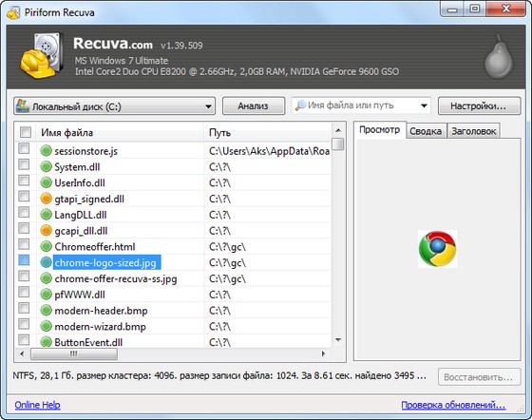Click the green status dot for chrome-offer-recuva-ss.jpg

(46, 278)
